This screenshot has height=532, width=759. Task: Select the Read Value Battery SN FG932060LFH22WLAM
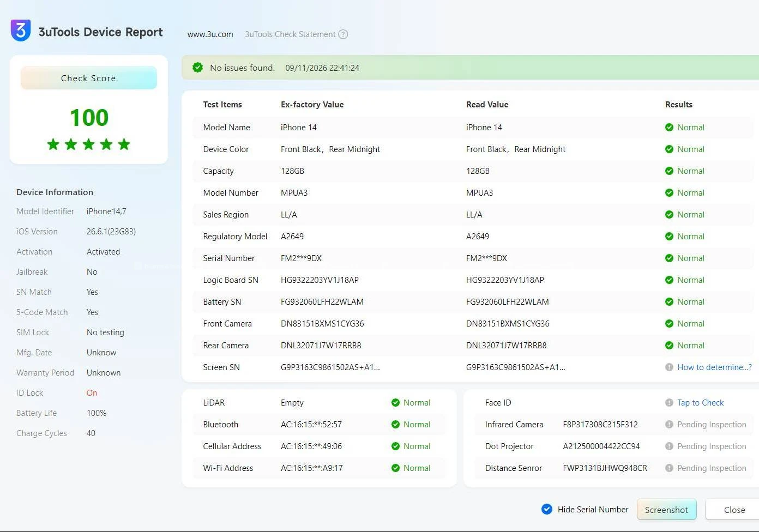[508, 302]
